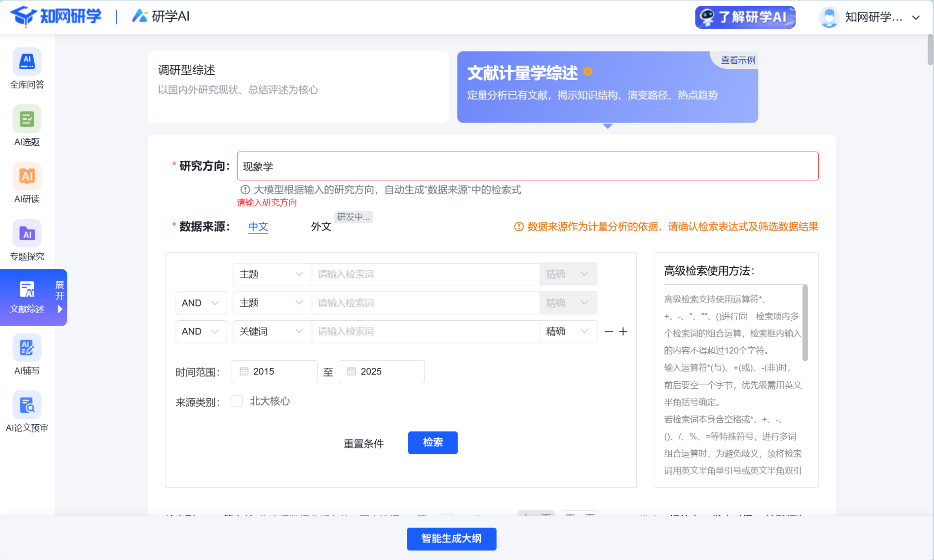The width and height of the screenshot is (934, 560).
Task: Click the 研究方向 input field
Action: [527, 166]
